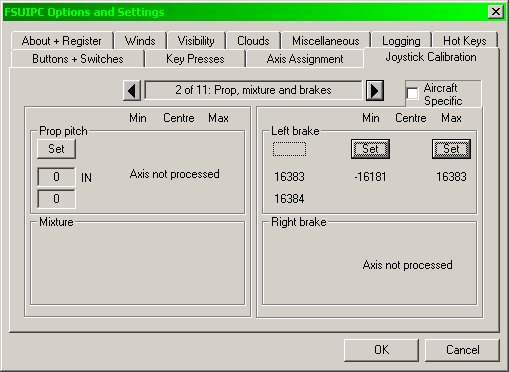The image size is (509, 372).
Task: Switch to the Visibility tab
Action: point(196,41)
